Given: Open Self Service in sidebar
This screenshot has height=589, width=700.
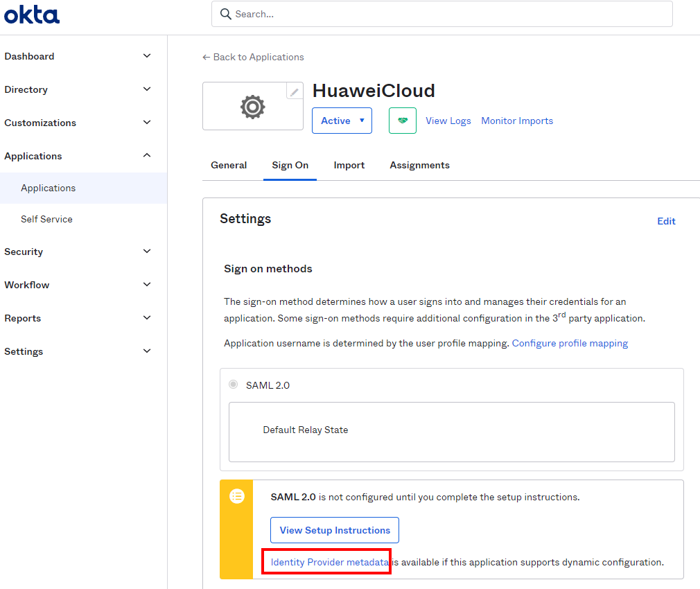Looking at the screenshot, I should [46, 219].
